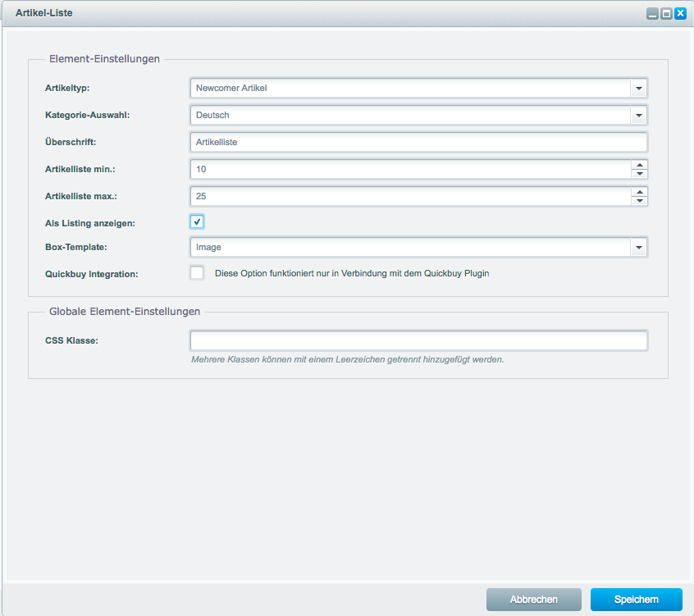Close the Artikel-Liste dialog with X icon
694x616 pixels.
click(680, 13)
